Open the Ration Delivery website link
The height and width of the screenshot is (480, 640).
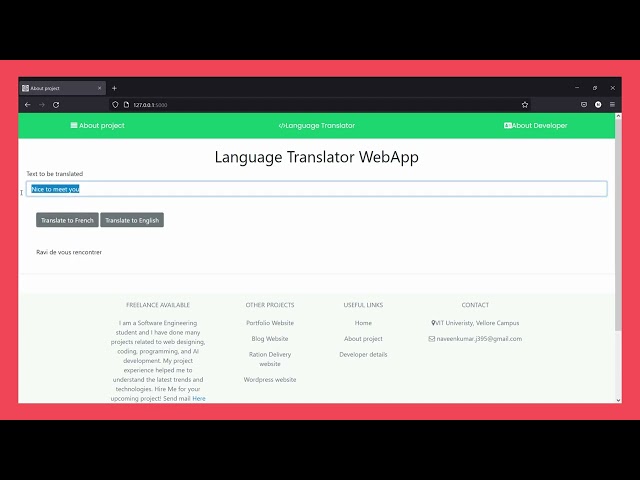pyautogui.click(x=270, y=359)
